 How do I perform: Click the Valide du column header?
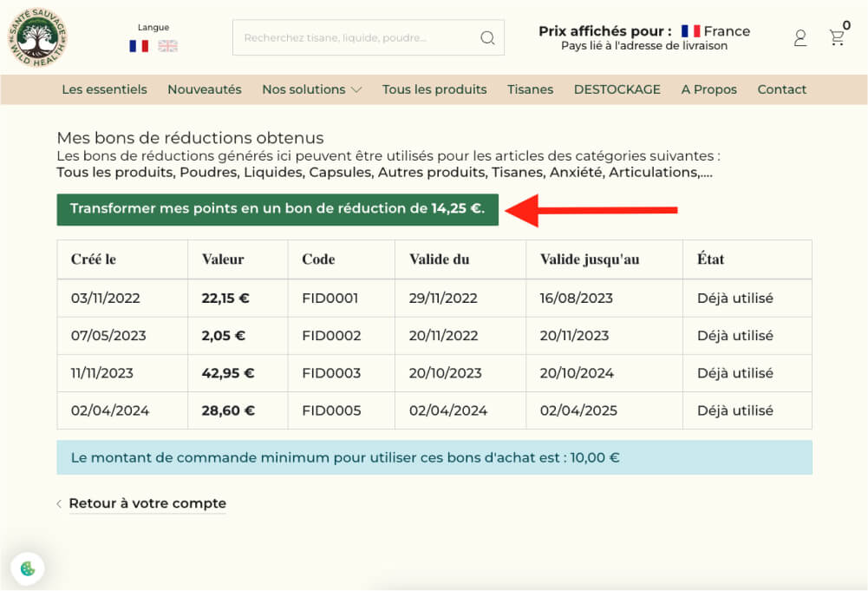pos(439,259)
